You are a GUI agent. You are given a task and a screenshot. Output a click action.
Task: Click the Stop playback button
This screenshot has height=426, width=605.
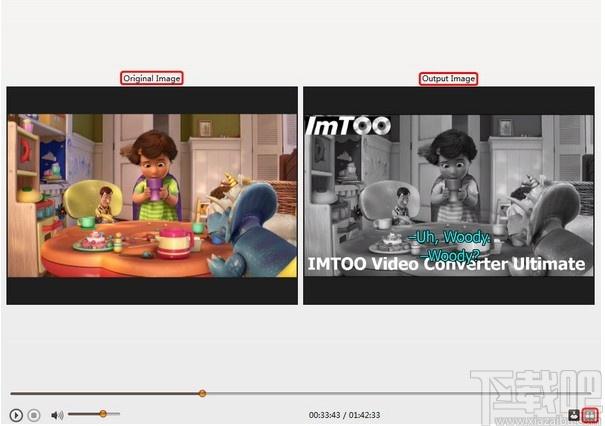pyautogui.click(x=34, y=415)
